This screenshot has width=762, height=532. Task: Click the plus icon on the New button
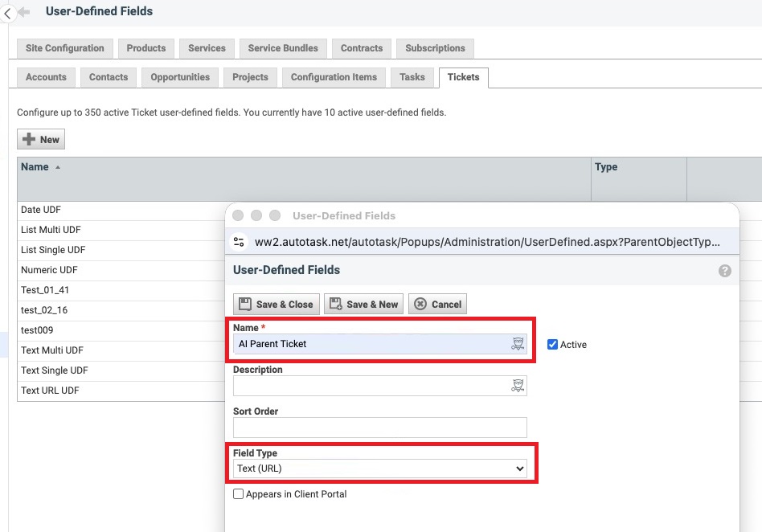point(27,138)
